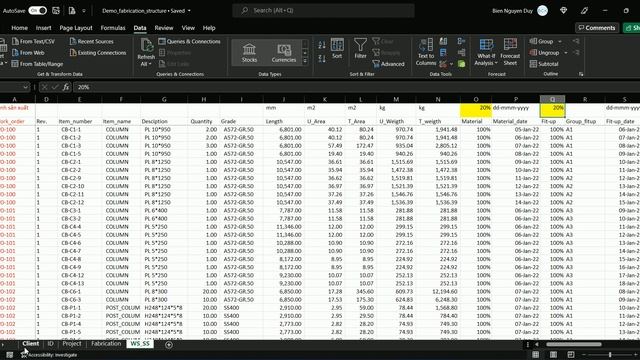
Task: Open the View ribbon tab
Action: point(188,28)
